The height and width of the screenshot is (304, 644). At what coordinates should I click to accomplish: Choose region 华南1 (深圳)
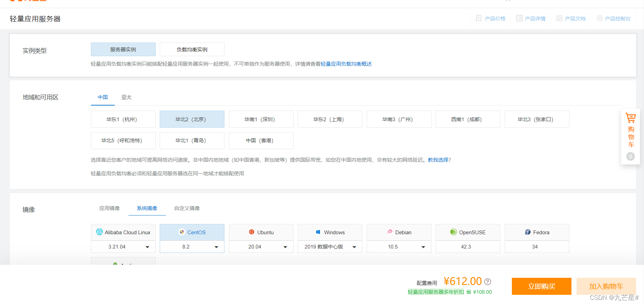pyautogui.click(x=261, y=119)
